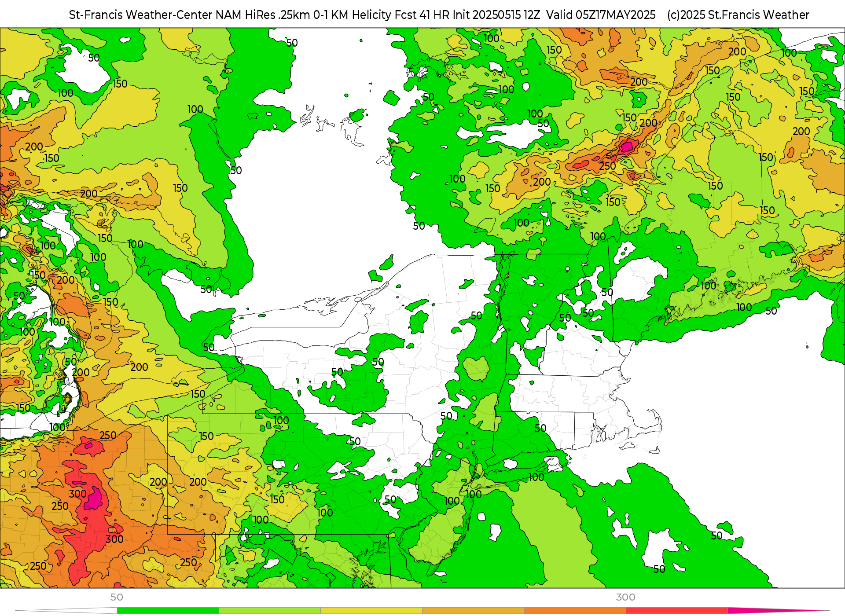
Task: Click 'Init 20250515 12Z' in the title
Action: tap(496, 15)
